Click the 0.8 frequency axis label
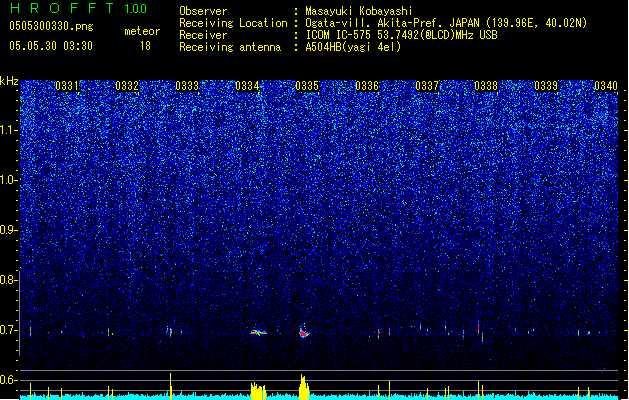 point(8,280)
